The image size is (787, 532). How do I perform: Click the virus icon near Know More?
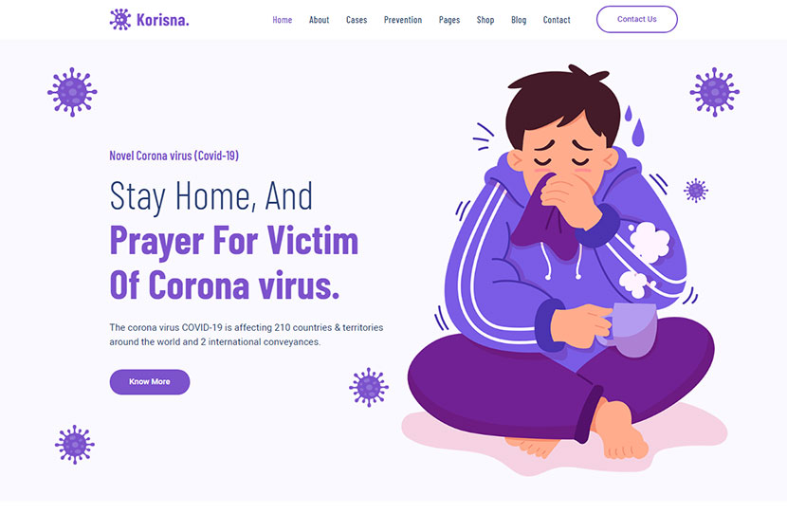(369, 387)
